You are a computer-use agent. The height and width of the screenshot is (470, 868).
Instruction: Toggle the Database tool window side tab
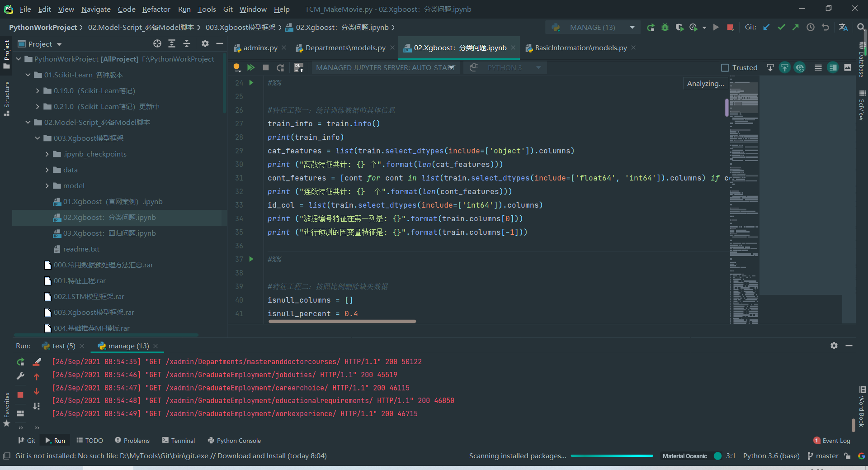(x=862, y=60)
